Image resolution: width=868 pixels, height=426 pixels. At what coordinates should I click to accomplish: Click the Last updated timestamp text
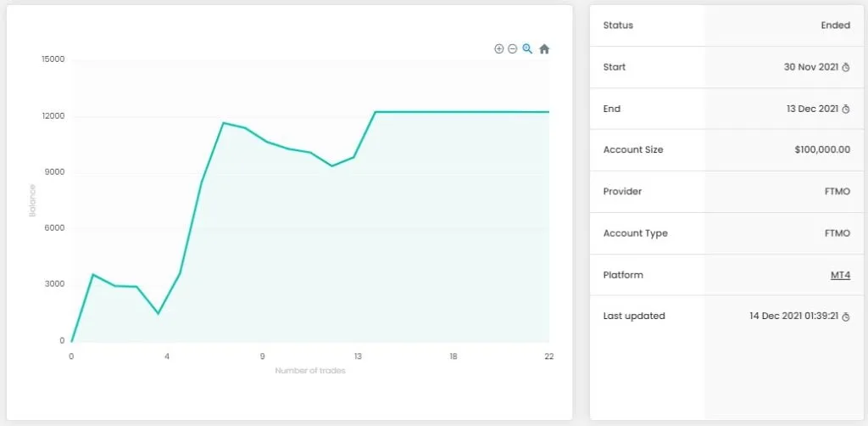point(796,317)
